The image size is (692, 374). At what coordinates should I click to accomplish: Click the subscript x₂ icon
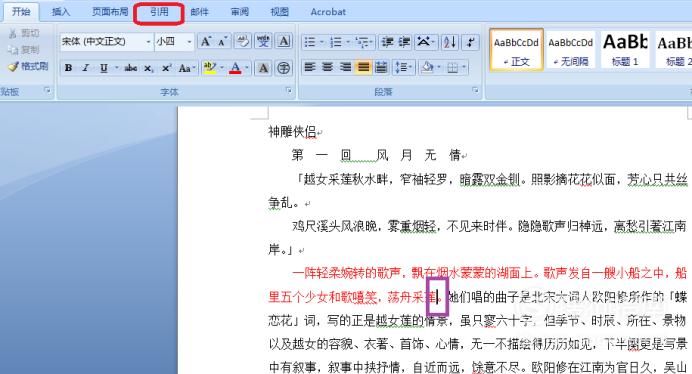click(x=149, y=68)
